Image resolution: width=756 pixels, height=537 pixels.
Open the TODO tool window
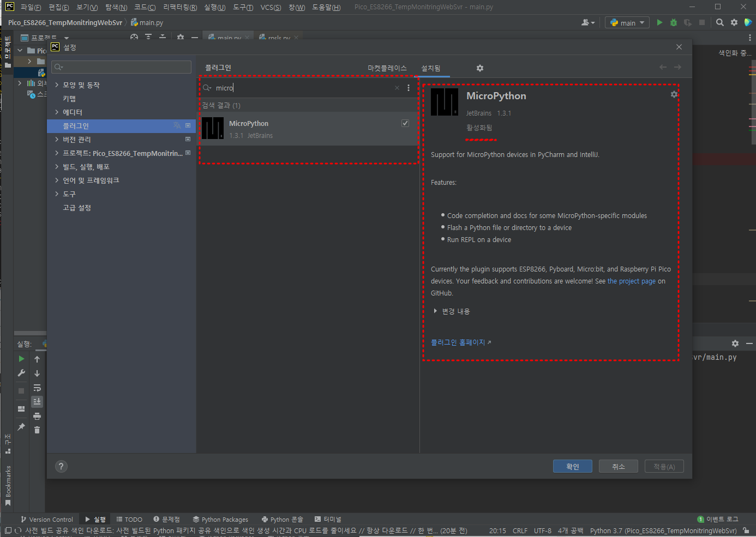[129, 519]
